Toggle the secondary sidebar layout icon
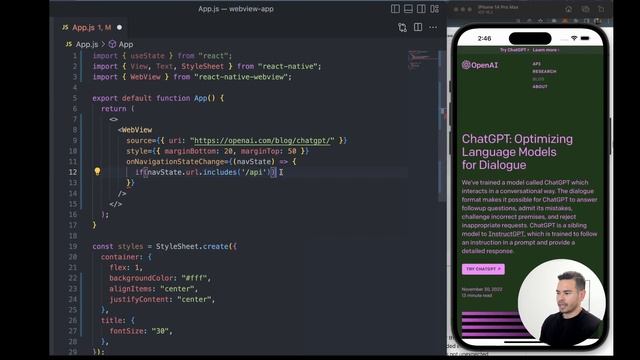The height and width of the screenshot is (360, 640). click(x=421, y=9)
